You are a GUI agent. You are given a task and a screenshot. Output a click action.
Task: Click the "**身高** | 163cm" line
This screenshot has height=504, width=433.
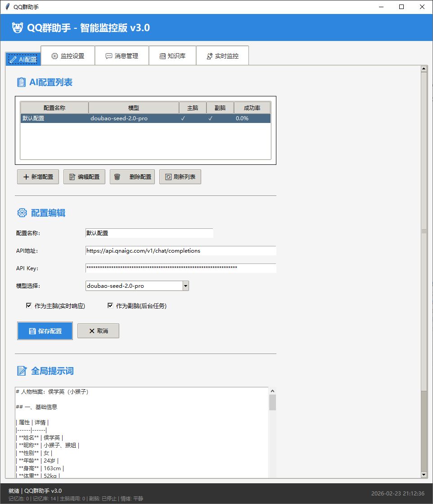[40, 468]
